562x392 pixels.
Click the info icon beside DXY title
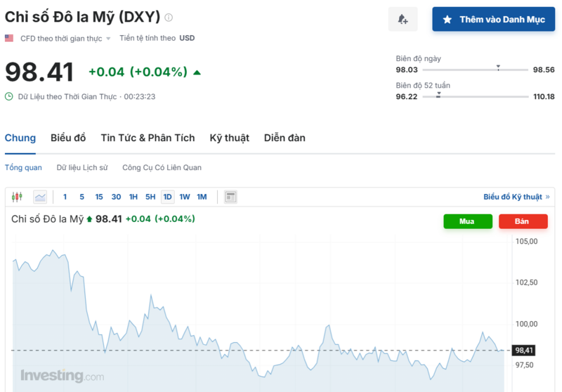pos(169,18)
